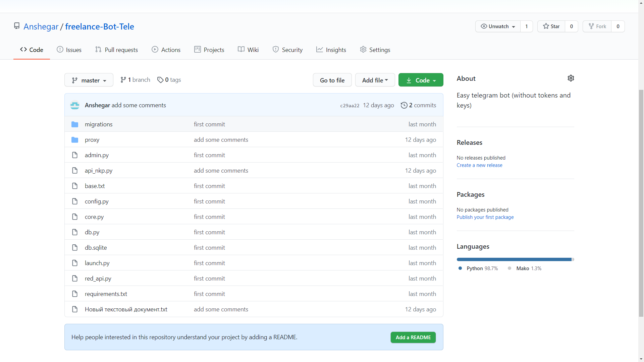
Task: Open the launch.py file
Action: (x=97, y=263)
